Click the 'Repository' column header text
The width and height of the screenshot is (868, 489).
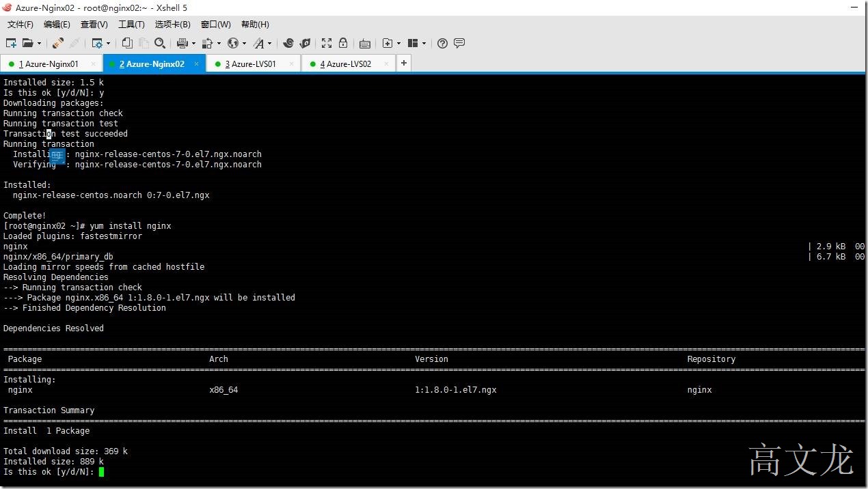click(711, 359)
